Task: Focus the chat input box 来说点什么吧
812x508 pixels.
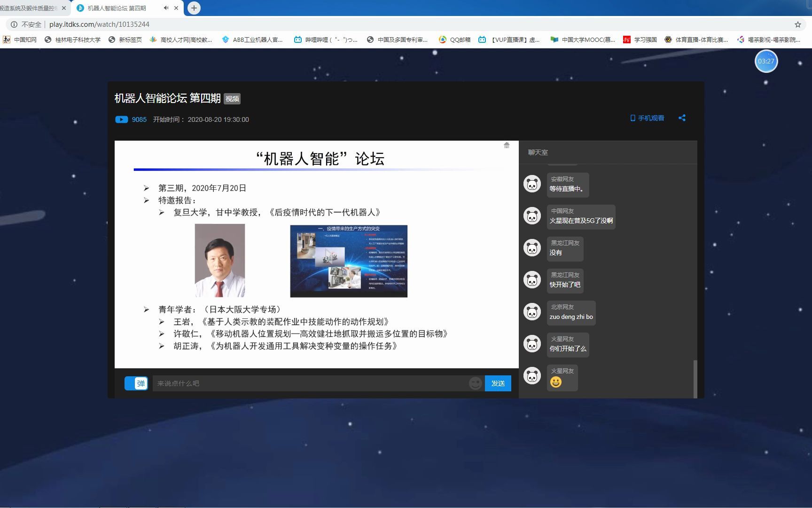Action: click(x=310, y=383)
